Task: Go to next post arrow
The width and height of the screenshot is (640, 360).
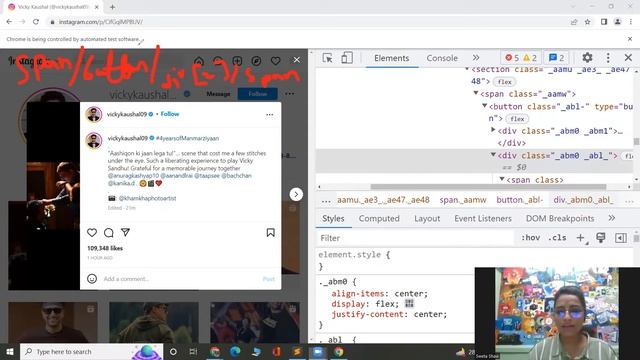Action: click(296, 194)
